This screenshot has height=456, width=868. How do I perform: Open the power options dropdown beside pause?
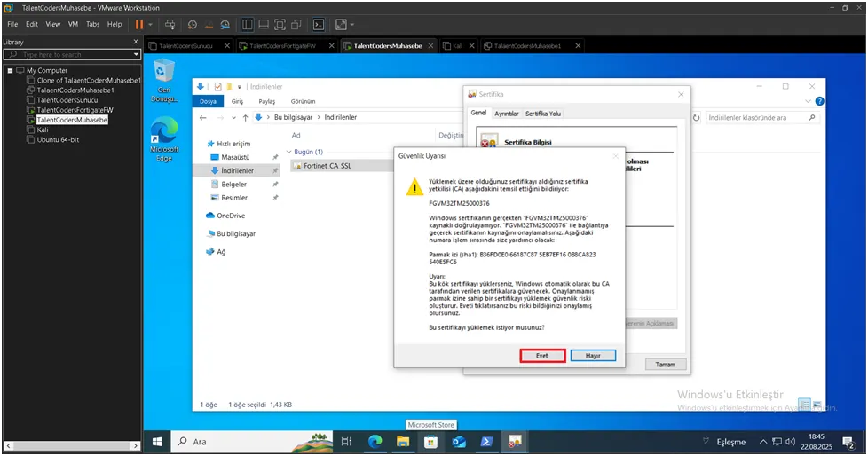pyautogui.click(x=150, y=24)
